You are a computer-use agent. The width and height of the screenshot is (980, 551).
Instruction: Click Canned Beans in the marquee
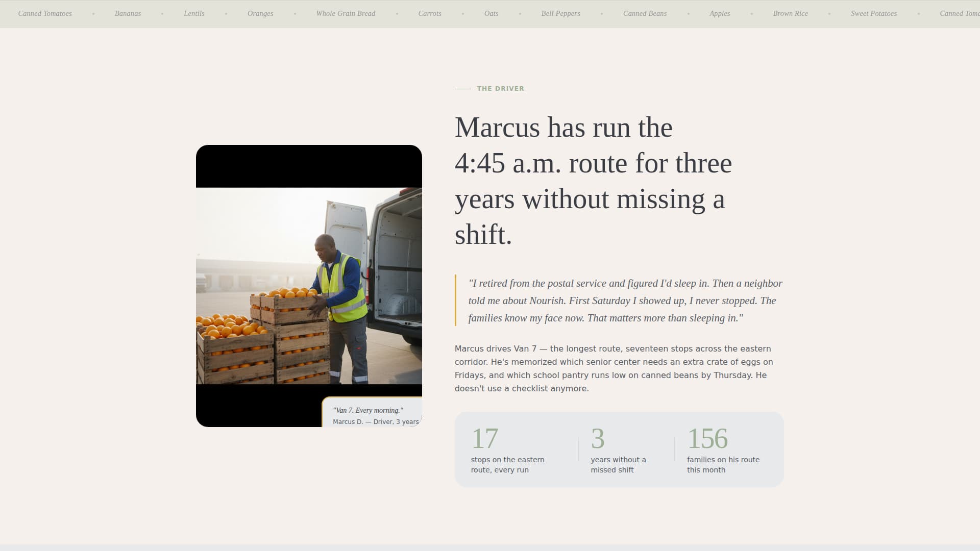[x=645, y=13]
